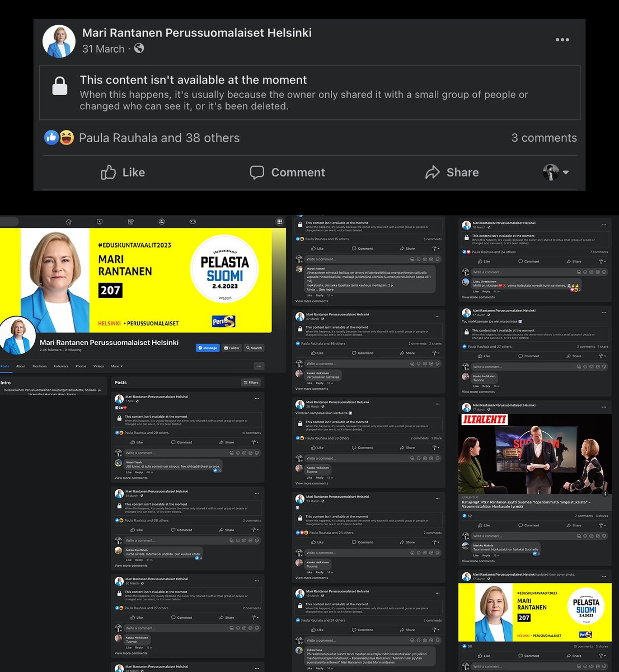Open the Gaming icon in top navigation
Viewport: 619px width, 672px height.
[x=193, y=221]
